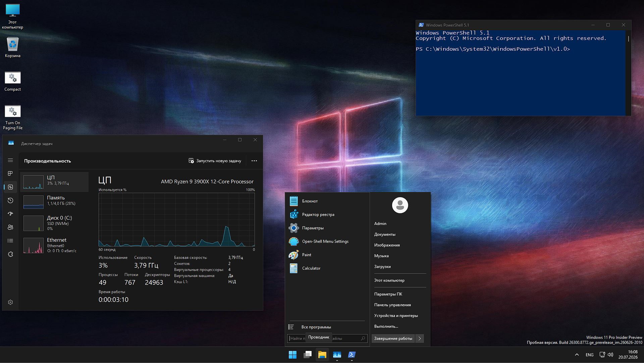Select the Память (Memory) performance graph item
This screenshot has height=363, width=644.
[54, 202]
